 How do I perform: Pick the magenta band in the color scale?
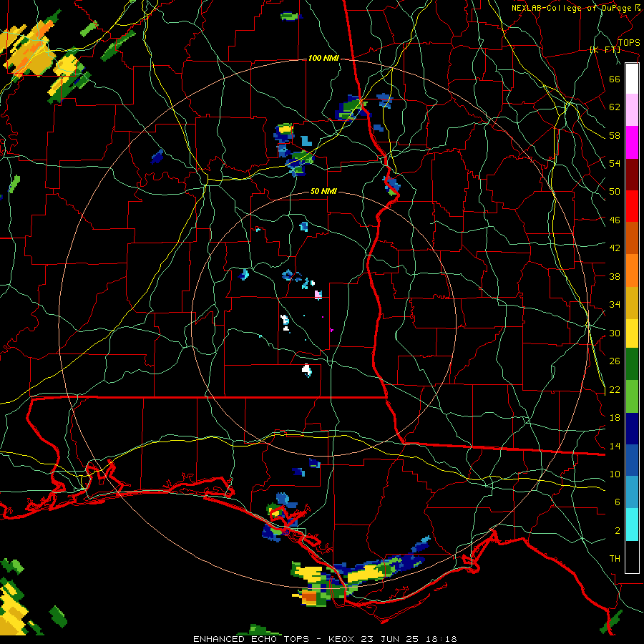[x=632, y=142]
